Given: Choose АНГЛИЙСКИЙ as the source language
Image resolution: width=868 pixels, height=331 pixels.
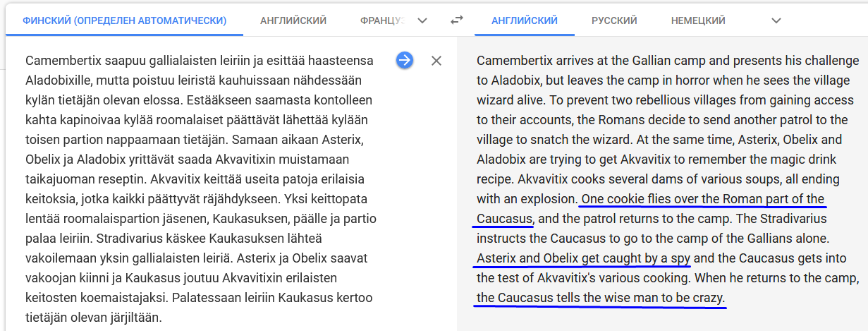Looking at the screenshot, I should [293, 20].
